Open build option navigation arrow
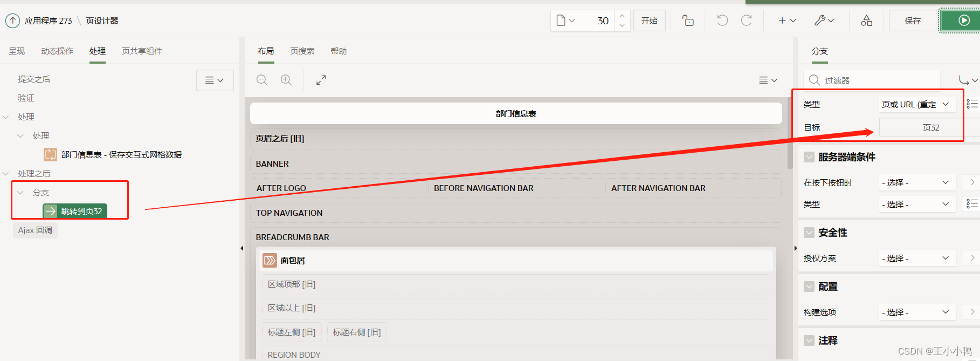 (972, 312)
